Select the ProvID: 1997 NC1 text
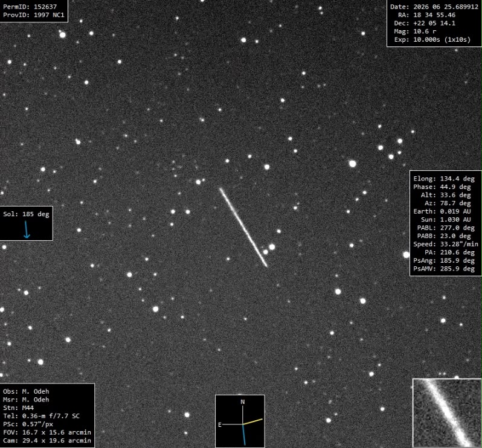The image size is (482, 448). [33, 14]
